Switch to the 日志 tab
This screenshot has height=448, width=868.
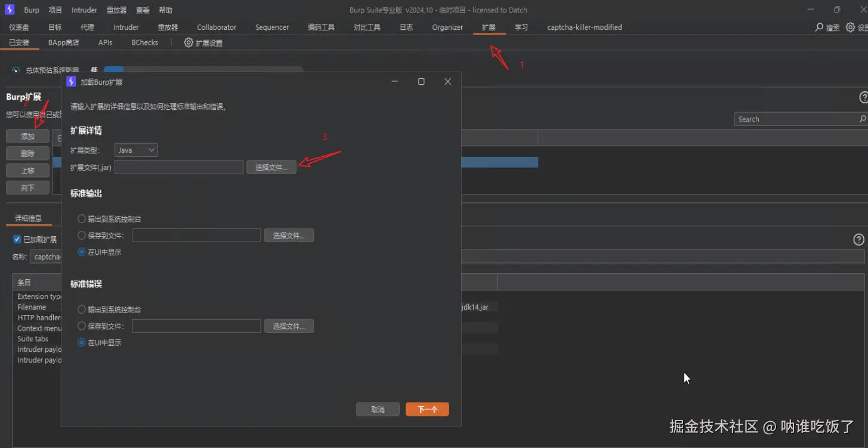[406, 27]
